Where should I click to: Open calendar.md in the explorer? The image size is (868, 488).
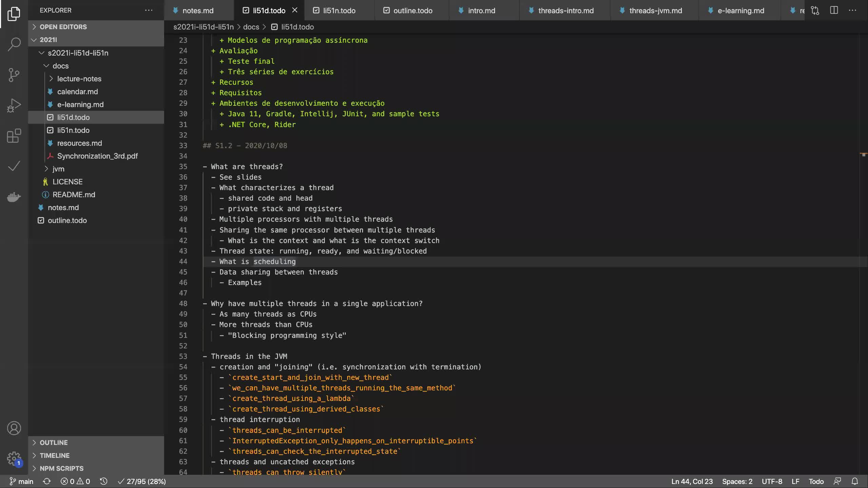pos(96,91)
